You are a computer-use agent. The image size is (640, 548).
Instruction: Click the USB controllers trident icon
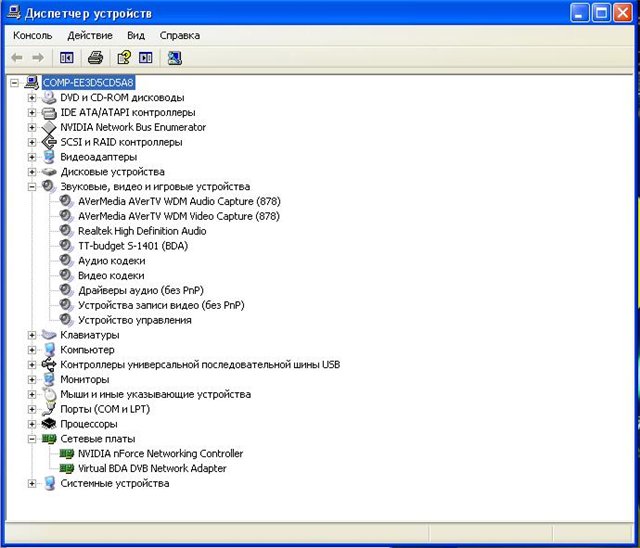coord(49,364)
